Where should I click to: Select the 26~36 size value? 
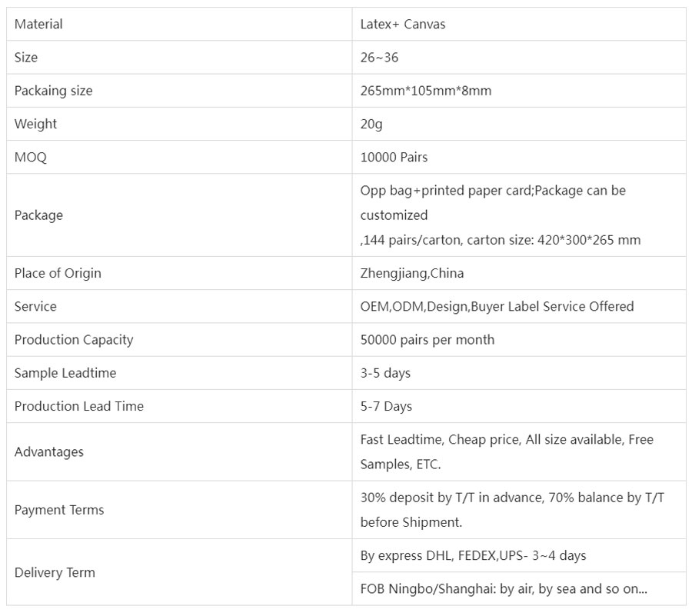point(379,58)
